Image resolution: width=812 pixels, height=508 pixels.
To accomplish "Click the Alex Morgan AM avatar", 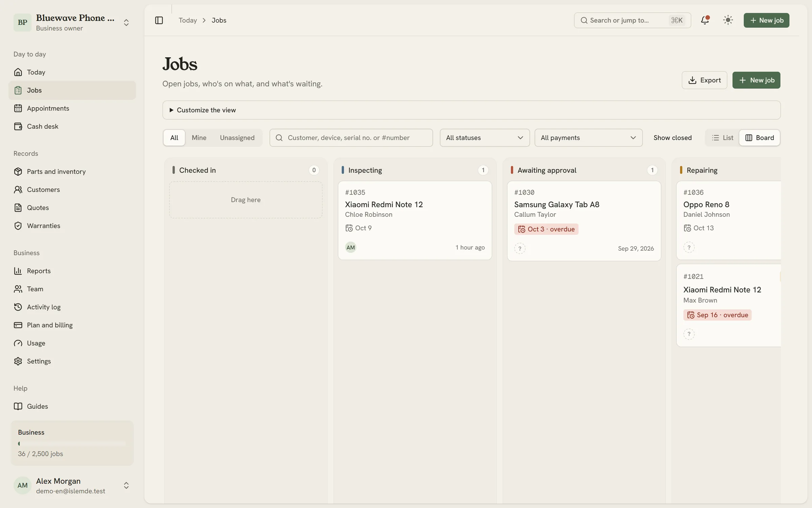I will (x=22, y=485).
